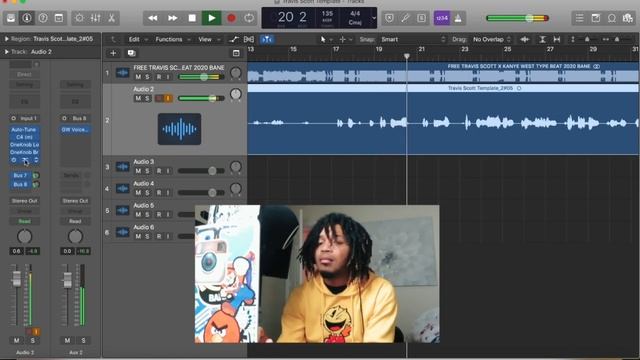The image size is (640, 360).
Task: Open Audio 2 strip Stereo Out output
Action: coord(24,201)
